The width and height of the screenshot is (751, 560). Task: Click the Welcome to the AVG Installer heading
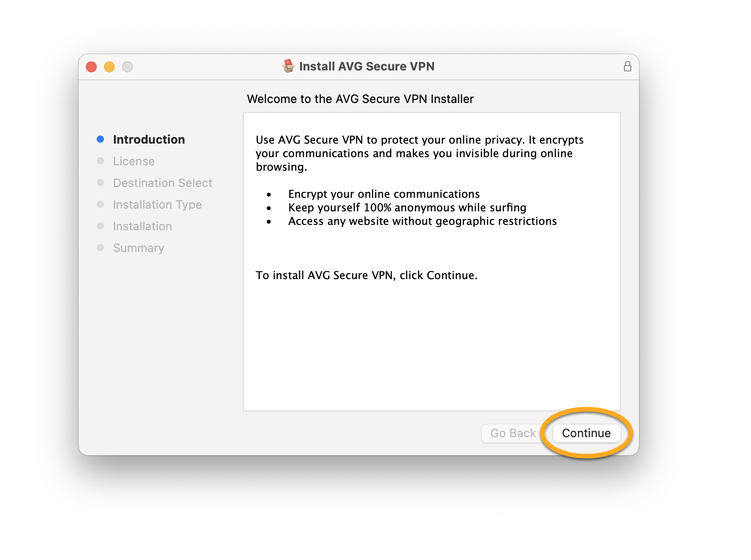tap(360, 99)
